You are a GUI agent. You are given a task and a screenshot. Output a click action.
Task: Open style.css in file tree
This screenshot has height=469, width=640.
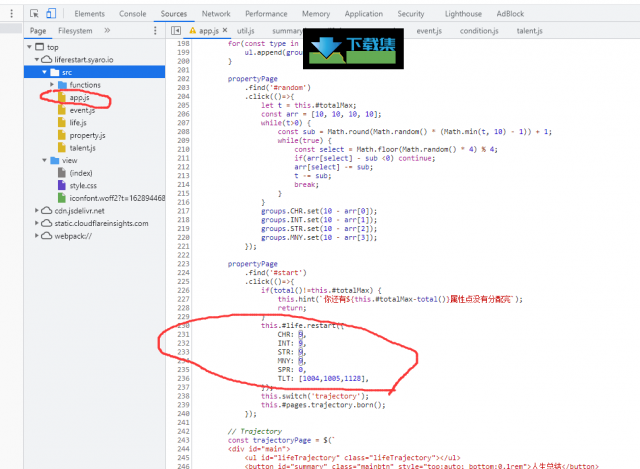click(x=83, y=186)
